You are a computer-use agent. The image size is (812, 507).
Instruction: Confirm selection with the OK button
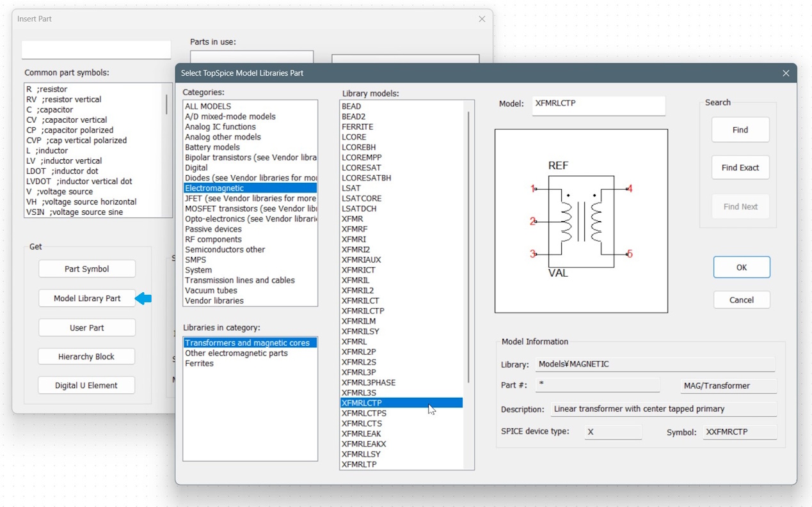pos(742,267)
